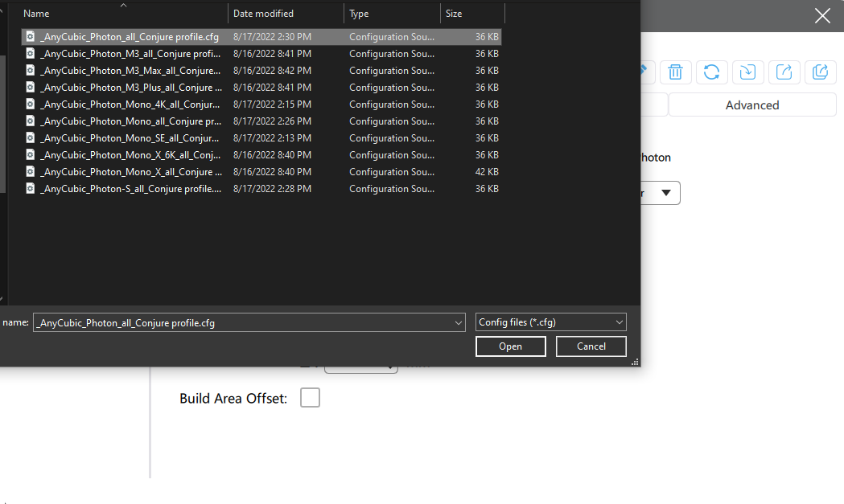844x504 pixels.
Task: Click the dialog's bottom-right resize grip
Action: coord(635,362)
